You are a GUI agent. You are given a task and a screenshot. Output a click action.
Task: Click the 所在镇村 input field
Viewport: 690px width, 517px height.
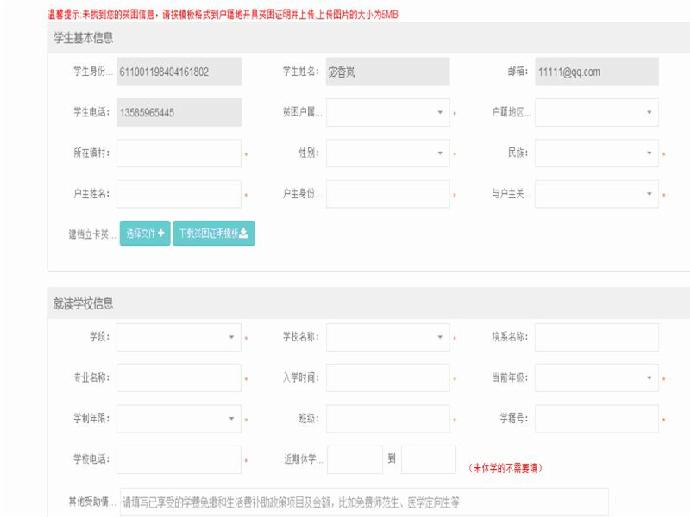[178, 153]
